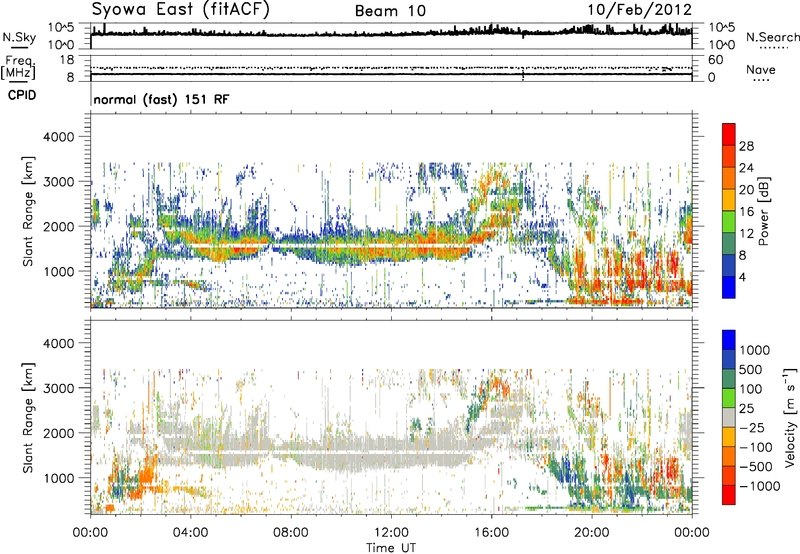Click the "18" frequency axis tick label
Screen dimensions: 800x554
click(x=67, y=59)
